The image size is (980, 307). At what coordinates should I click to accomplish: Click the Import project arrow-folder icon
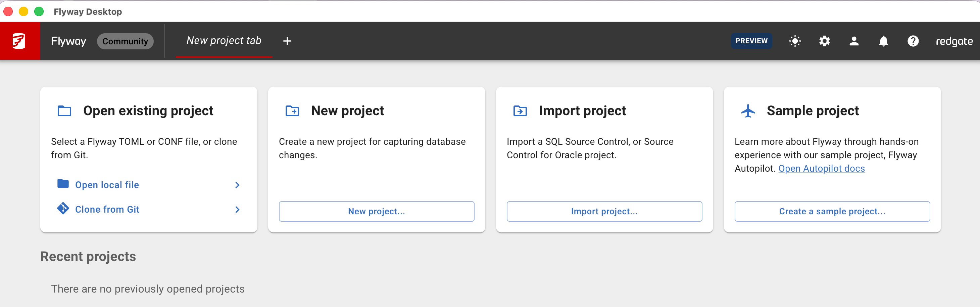[520, 111]
